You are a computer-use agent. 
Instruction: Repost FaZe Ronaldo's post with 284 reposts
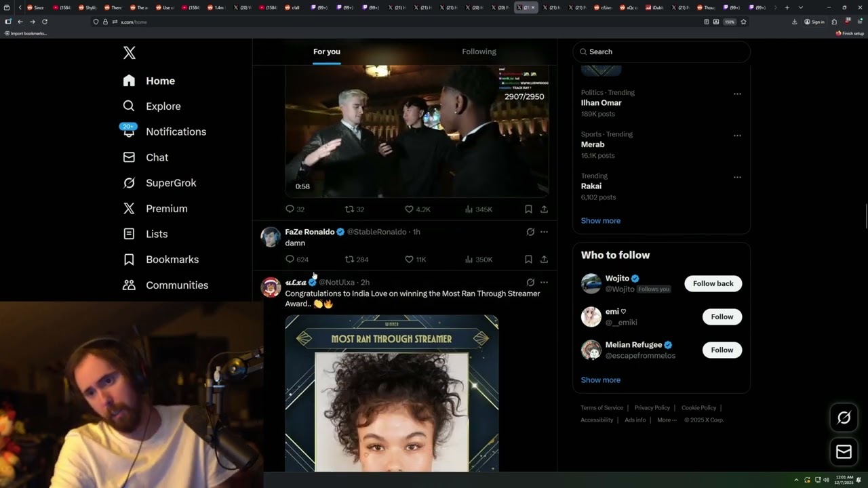[357, 259]
